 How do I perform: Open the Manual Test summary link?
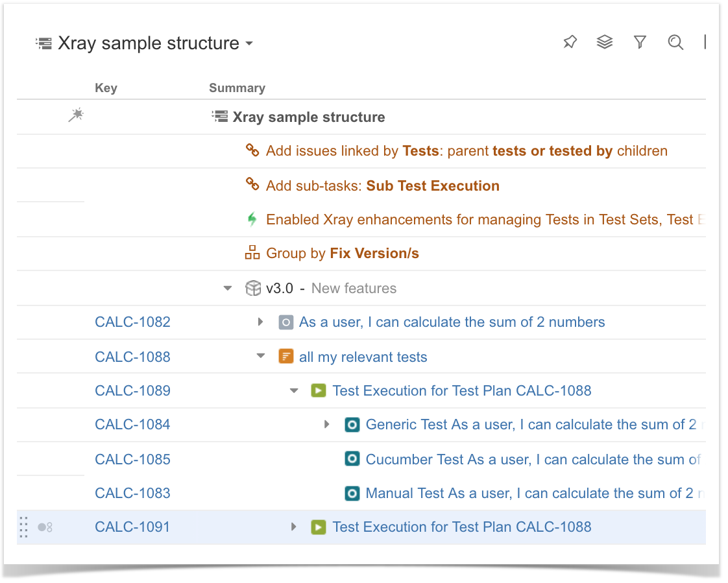(535, 493)
